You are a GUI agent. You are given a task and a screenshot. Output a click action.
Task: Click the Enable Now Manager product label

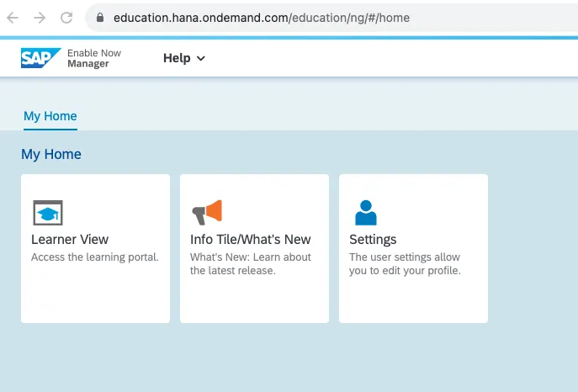click(x=94, y=58)
